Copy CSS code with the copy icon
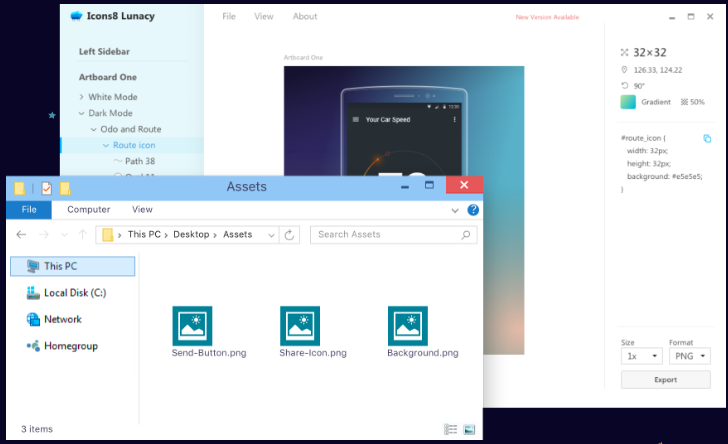 707,138
